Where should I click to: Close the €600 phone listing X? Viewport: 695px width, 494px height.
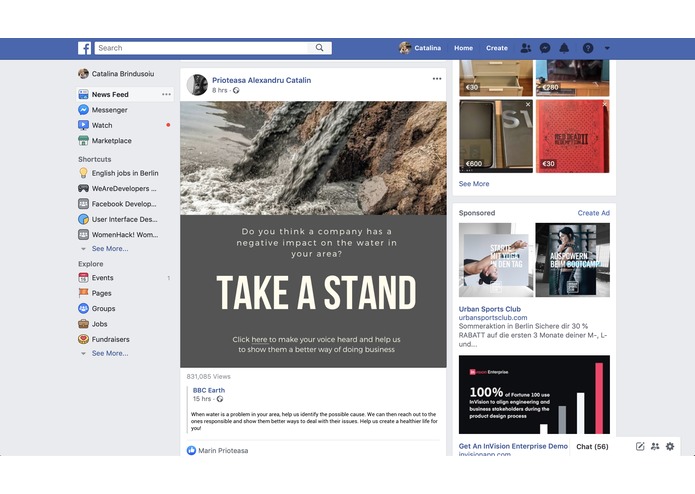click(528, 105)
